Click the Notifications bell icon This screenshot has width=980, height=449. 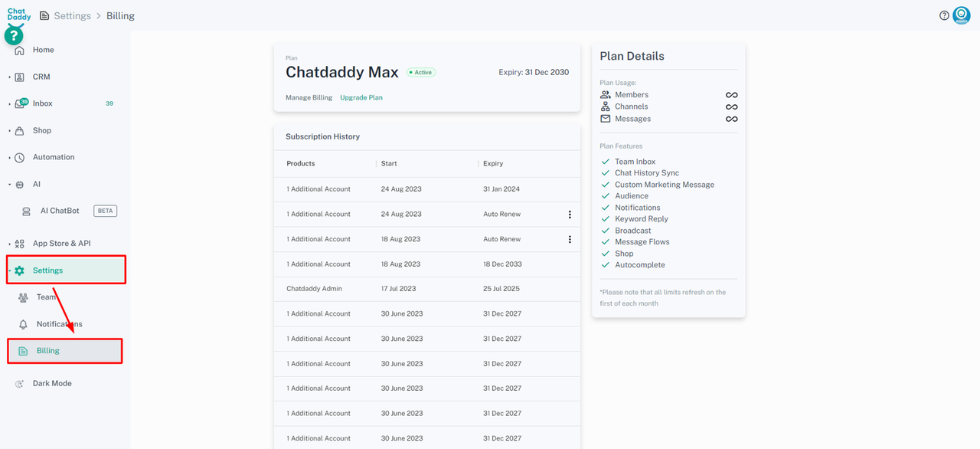point(24,324)
